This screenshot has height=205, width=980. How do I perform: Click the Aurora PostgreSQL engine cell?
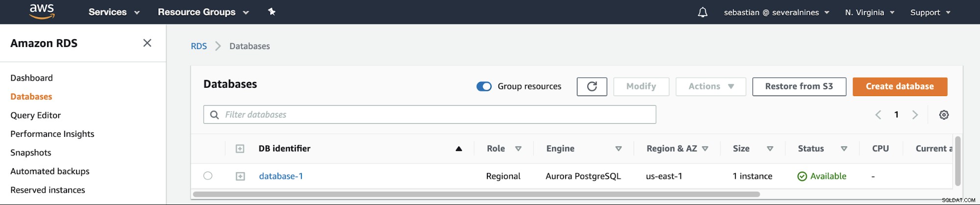[583, 176]
